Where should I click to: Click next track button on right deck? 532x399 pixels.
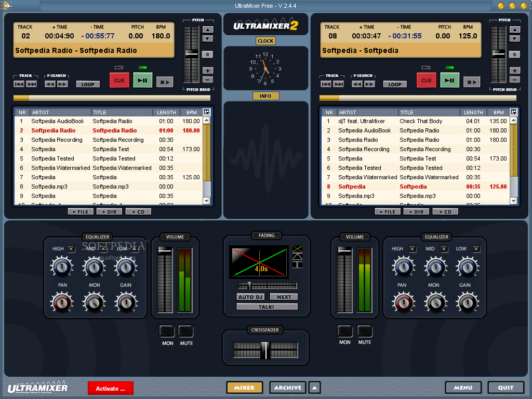click(x=339, y=84)
